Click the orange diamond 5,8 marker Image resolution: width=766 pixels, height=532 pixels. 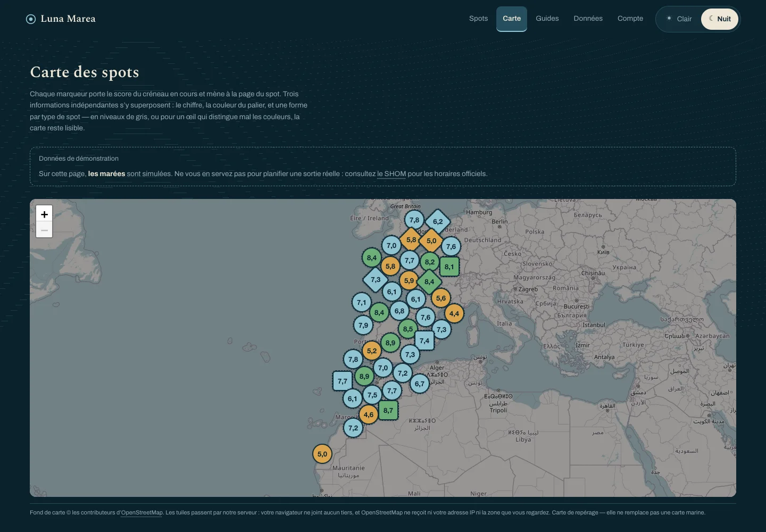click(x=411, y=239)
